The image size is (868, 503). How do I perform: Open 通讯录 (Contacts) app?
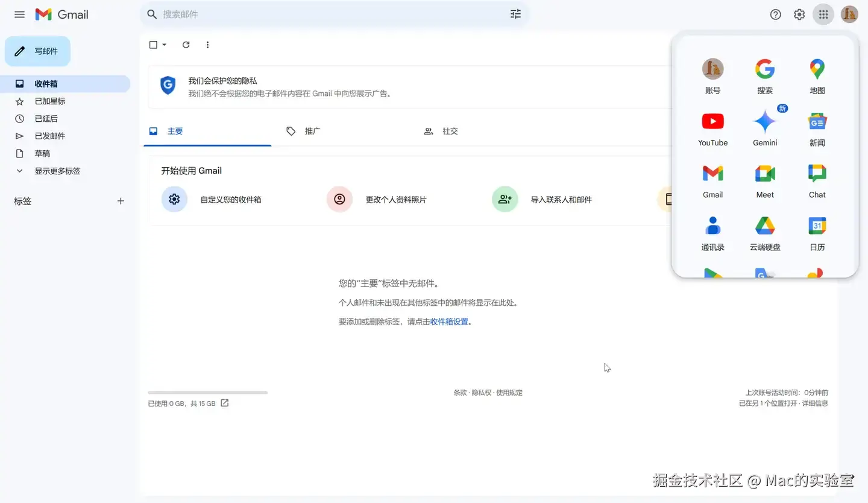click(712, 234)
